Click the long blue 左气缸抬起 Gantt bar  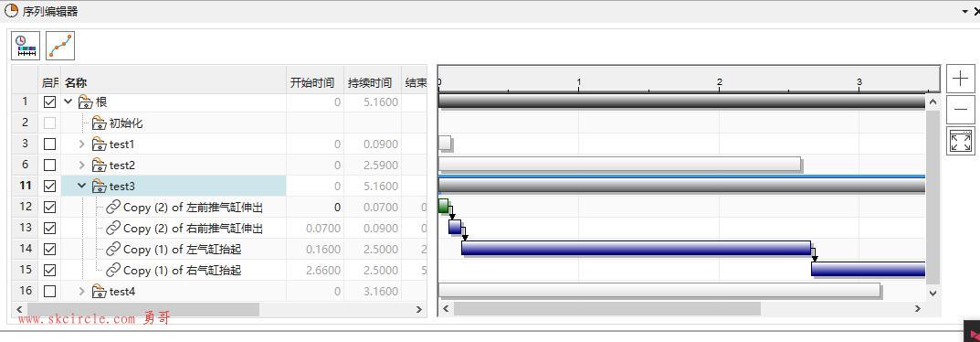click(637, 248)
